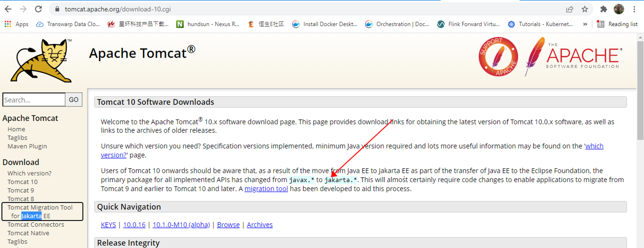Bookmark this page with the star icon
Screen dimensions: 644x248
tap(585, 9)
